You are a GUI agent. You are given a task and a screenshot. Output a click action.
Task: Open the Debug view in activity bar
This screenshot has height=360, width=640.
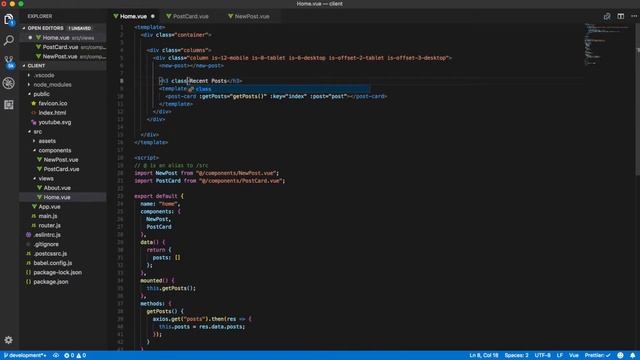9,83
